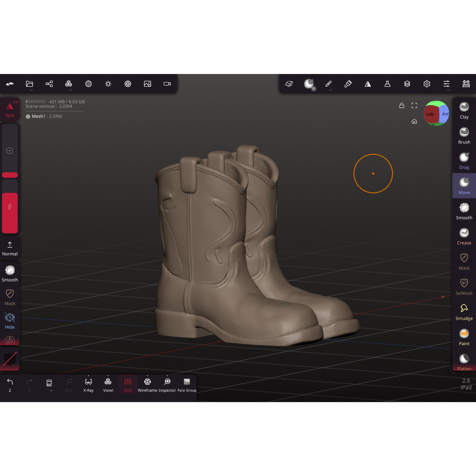Image resolution: width=476 pixels, height=476 pixels.
Task: Open the Nomad logo About menu
Action: pos(10,84)
